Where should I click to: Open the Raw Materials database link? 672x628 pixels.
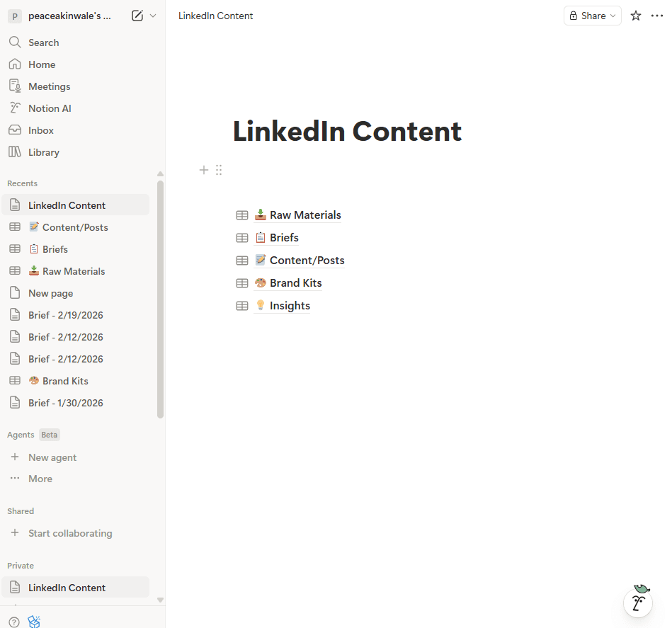click(304, 215)
